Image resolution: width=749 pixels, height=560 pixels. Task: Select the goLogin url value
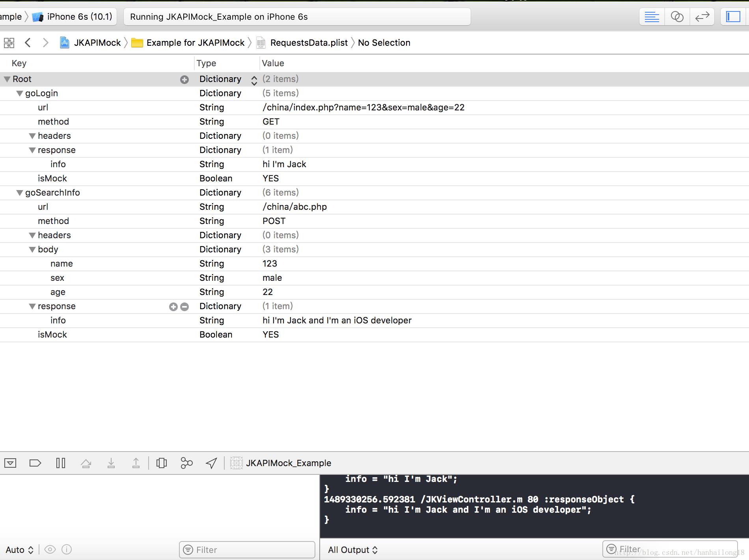click(x=363, y=107)
